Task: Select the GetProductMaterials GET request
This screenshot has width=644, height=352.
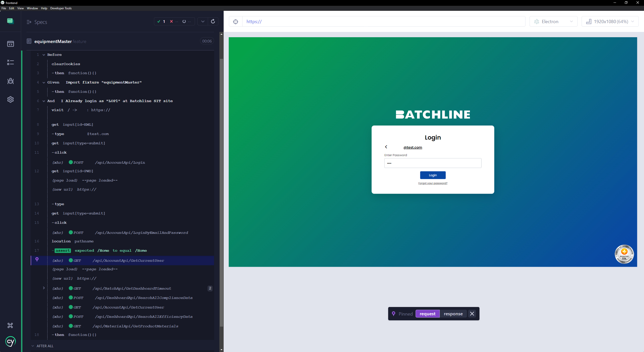Action: point(122,326)
